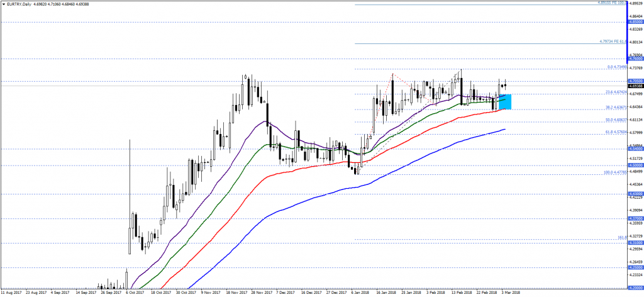
Task: Select the 4.31000 level price tag
Action: pos(635,243)
